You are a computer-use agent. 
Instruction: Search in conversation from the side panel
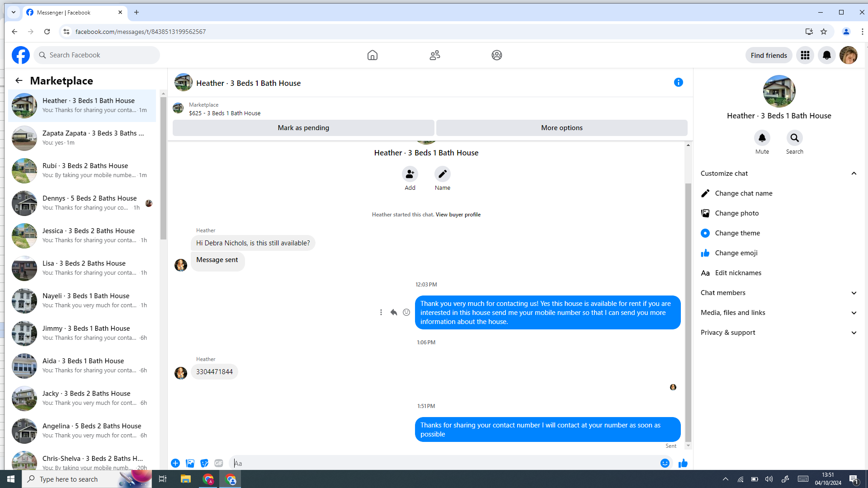pos(795,138)
